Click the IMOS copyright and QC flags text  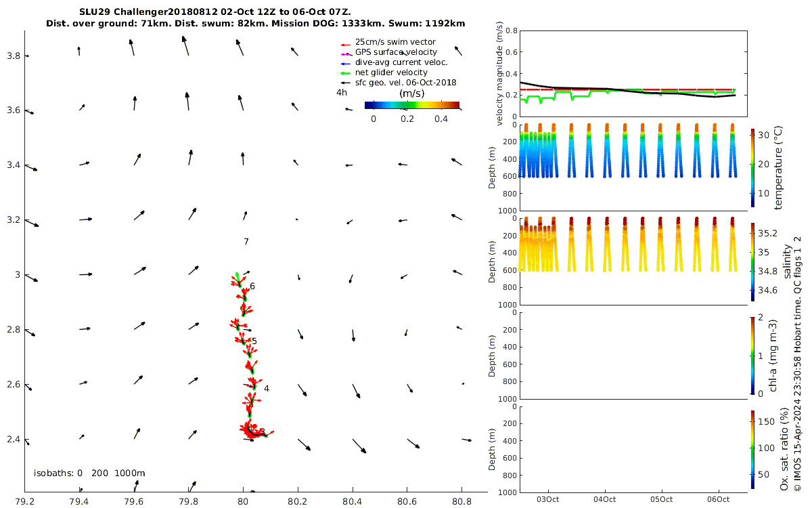click(798, 364)
